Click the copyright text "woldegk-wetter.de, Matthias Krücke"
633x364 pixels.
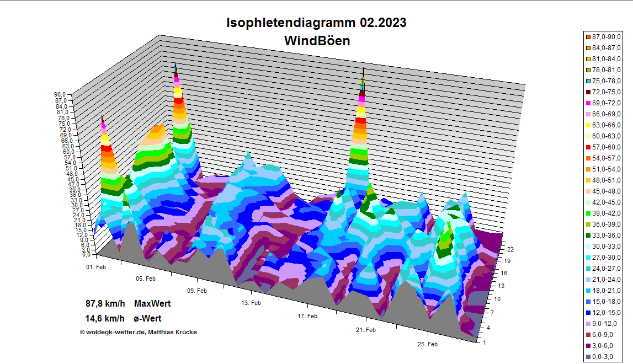coord(141,332)
